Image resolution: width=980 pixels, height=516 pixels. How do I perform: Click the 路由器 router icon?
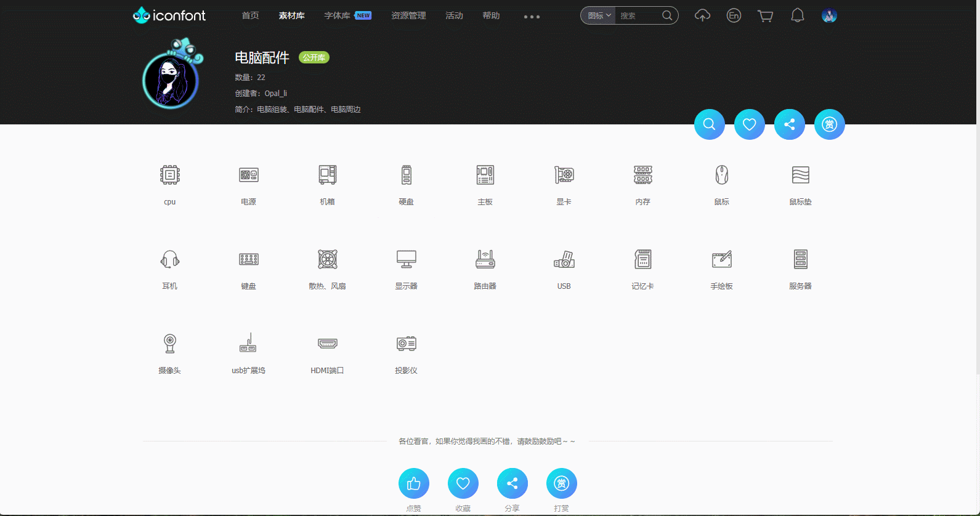(x=485, y=260)
